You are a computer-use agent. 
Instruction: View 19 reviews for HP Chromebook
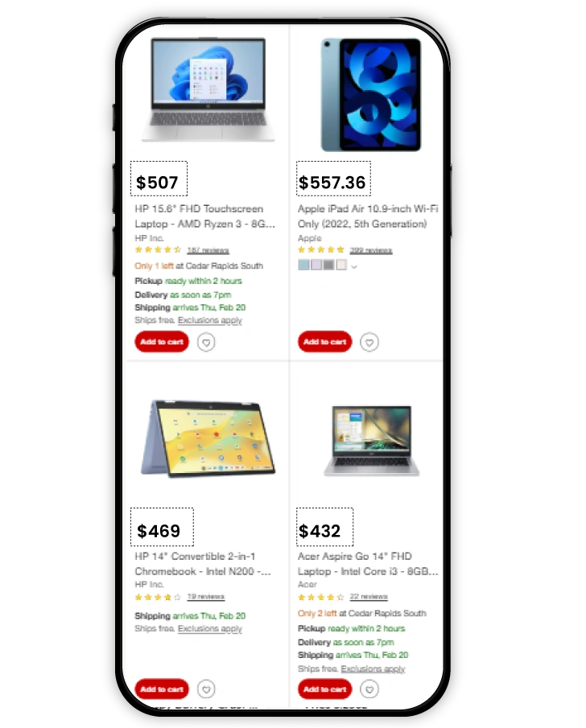pyautogui.click(x=206, y=597)
